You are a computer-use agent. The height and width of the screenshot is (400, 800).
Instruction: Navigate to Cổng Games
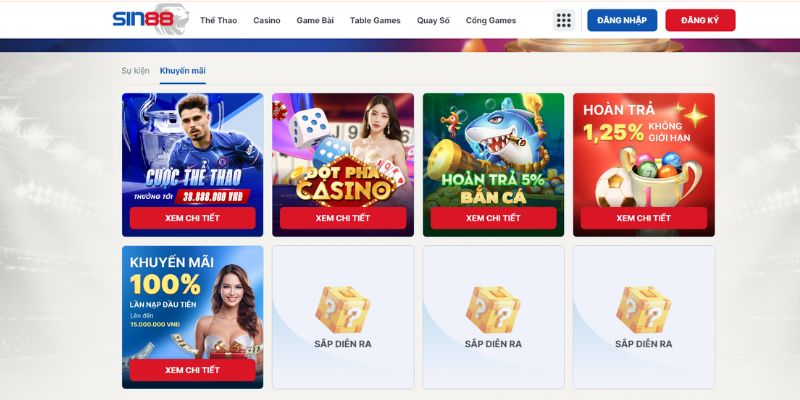click(x=491, y=20)
